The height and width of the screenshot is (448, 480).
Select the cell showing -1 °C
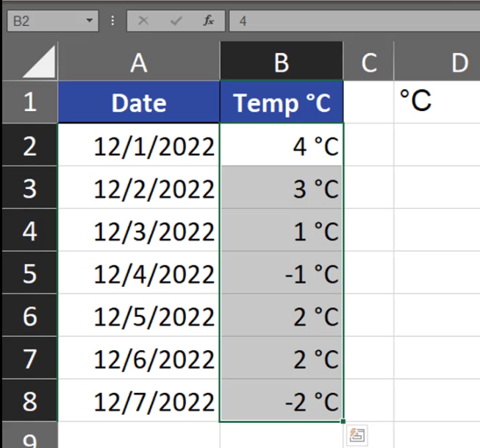click(281, 274)
